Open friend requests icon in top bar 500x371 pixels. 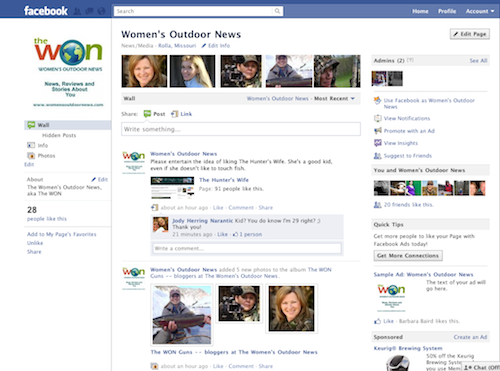click(x=77, y=11)
